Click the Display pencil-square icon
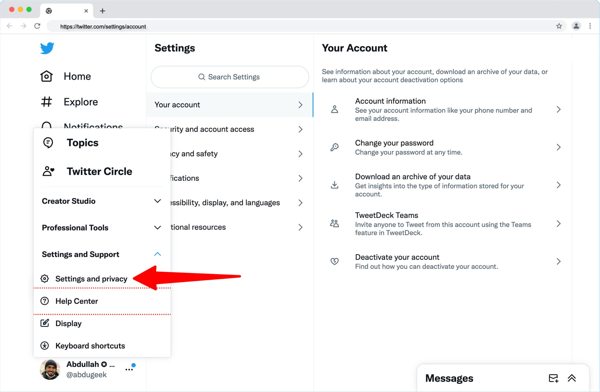The image size is (600, 392). (45, 323)
